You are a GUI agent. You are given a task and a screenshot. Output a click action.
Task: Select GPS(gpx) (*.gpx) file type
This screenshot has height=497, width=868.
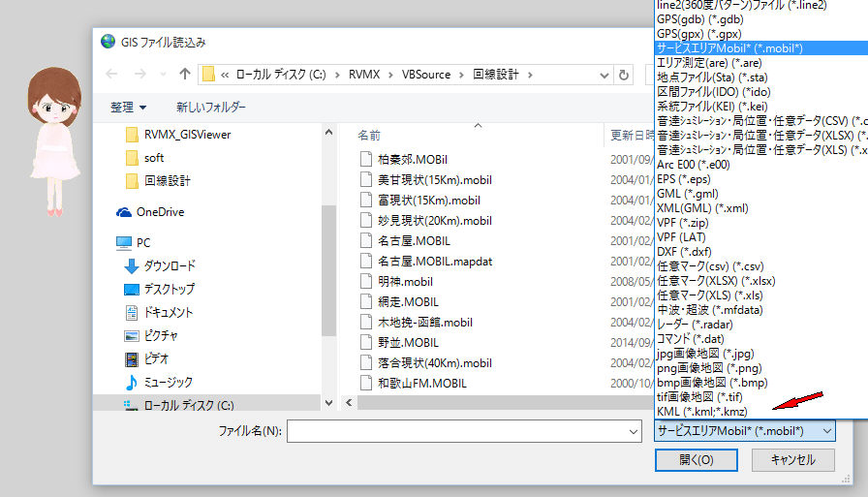click(692, 33)
